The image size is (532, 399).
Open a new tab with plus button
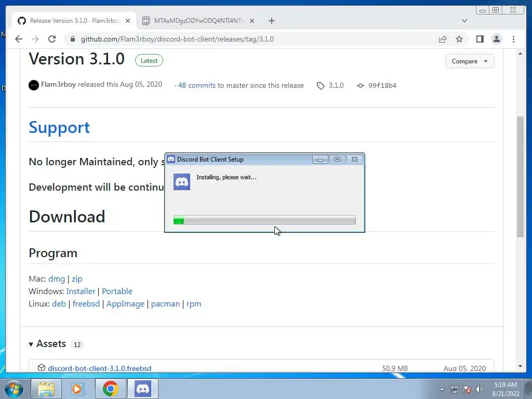point(271,21)
